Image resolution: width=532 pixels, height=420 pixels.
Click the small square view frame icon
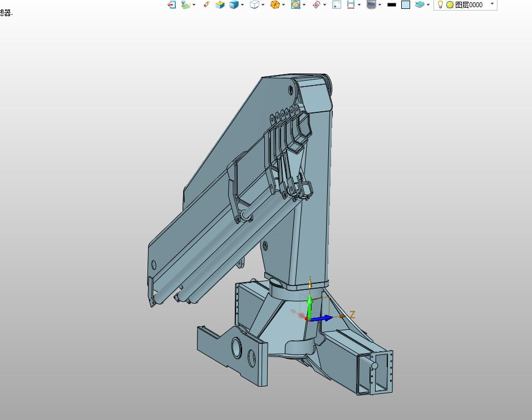tap(337, 5)
